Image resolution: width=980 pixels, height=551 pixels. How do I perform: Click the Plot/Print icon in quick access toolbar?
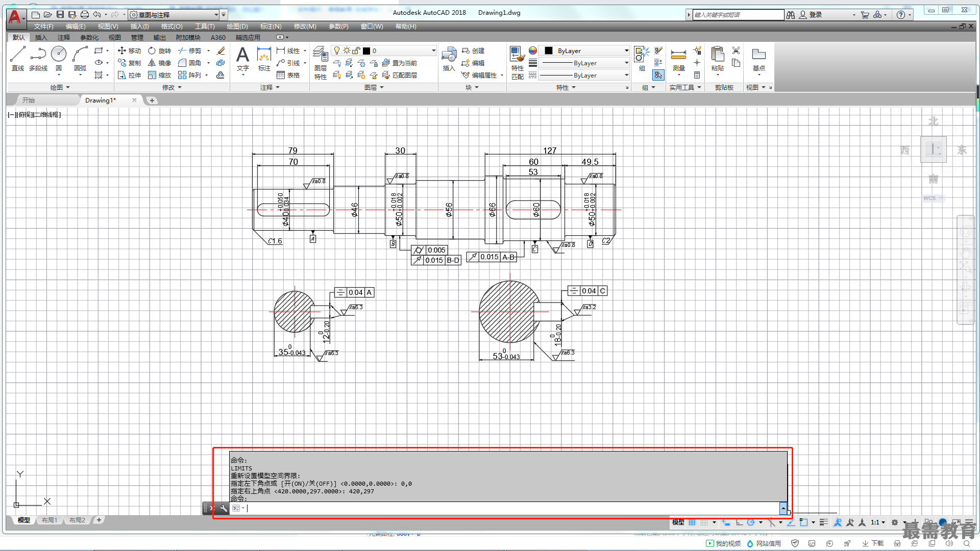click(85, 15)
